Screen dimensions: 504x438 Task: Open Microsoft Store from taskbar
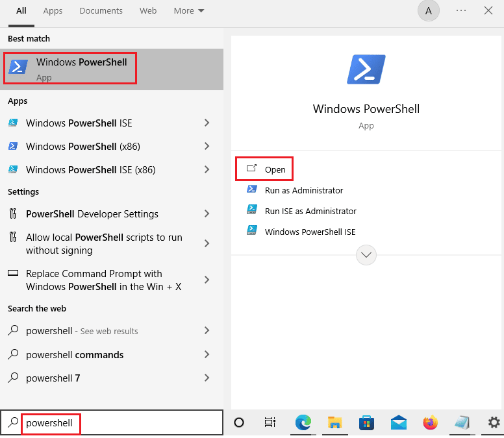point(366,422)
